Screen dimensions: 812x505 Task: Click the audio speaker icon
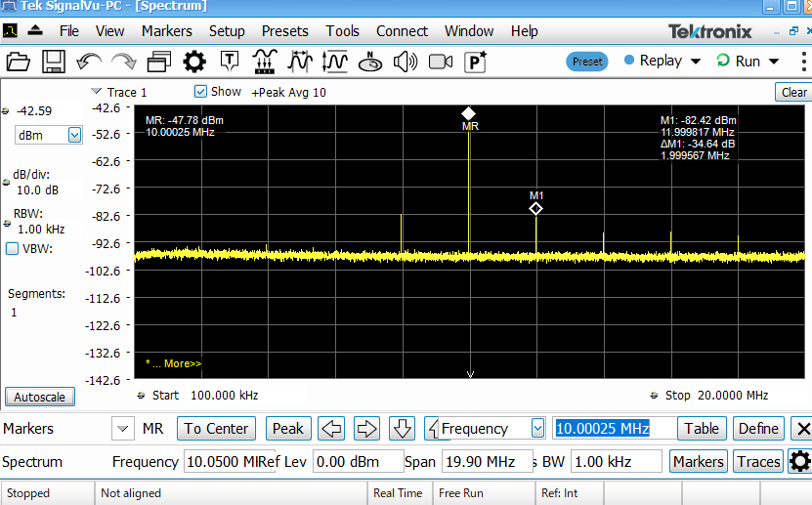406,62
